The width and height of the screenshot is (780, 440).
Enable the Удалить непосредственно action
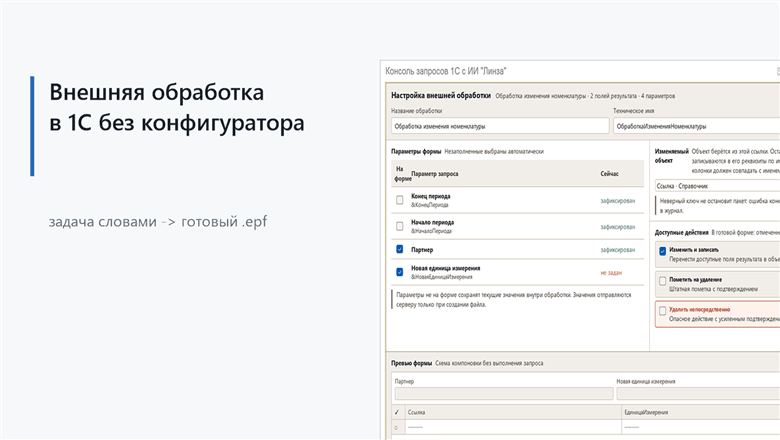pyautogui.click(x=662, y=311)
